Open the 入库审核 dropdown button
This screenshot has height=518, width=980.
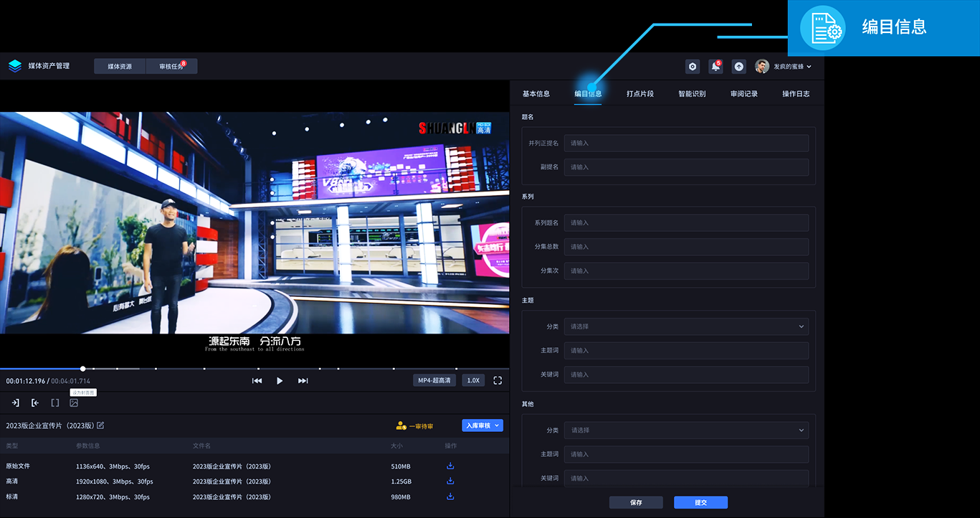pyautogui.click(x=482, y=425)
